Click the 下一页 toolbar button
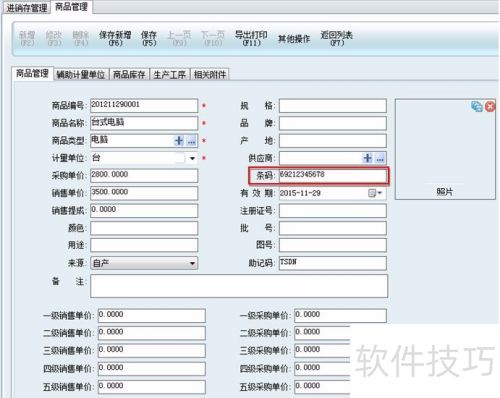Viewport: 500px width, 398px height. [213, 38]
